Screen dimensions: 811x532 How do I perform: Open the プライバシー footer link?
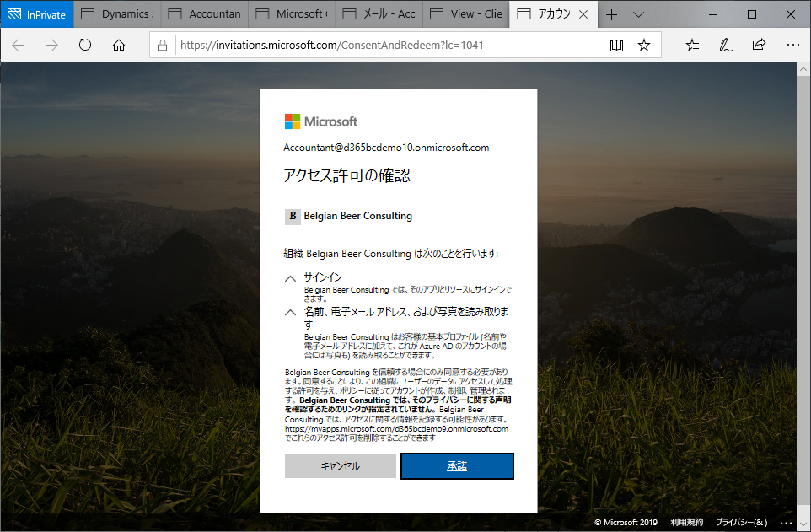[x=741, y=522]
